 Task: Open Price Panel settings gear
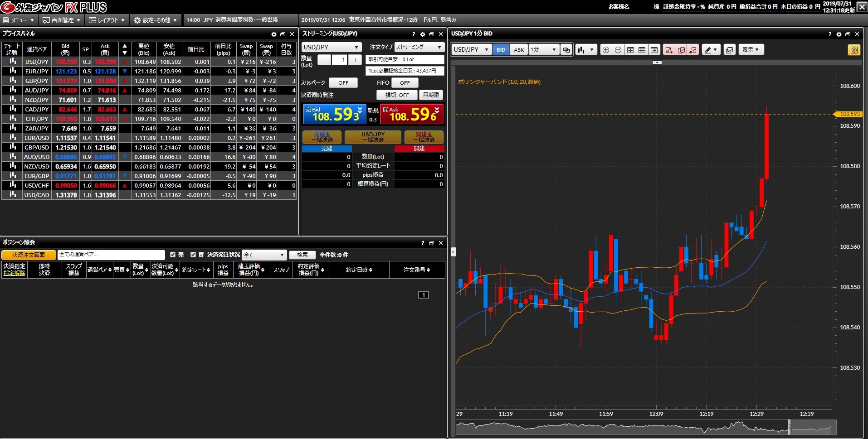point(273,34)
